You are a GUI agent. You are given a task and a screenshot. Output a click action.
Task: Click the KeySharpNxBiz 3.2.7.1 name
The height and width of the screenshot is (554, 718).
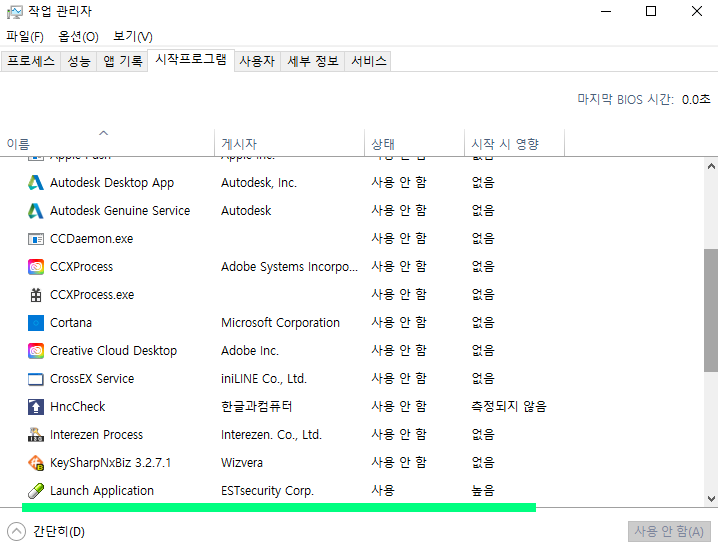pos(110,463)
